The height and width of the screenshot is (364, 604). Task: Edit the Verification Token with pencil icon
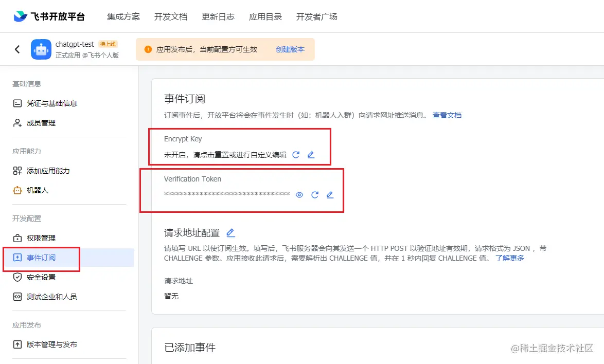330,195
